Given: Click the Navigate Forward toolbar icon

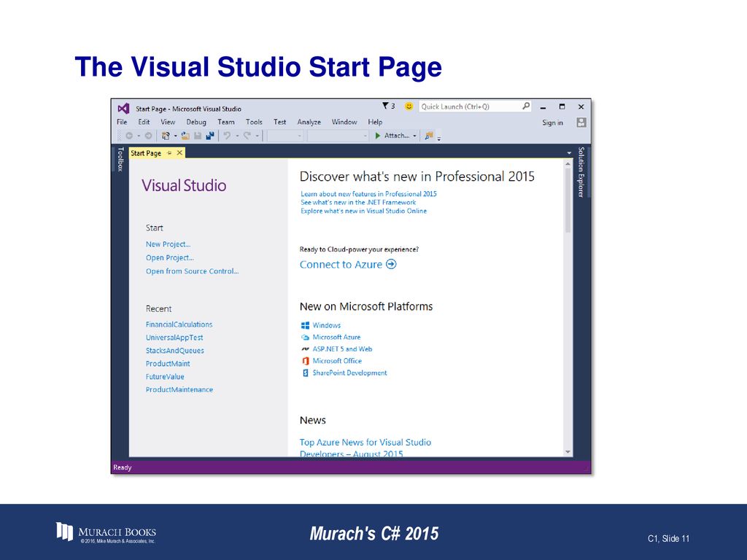Looking at the screenshot, I should coord(148,136).
